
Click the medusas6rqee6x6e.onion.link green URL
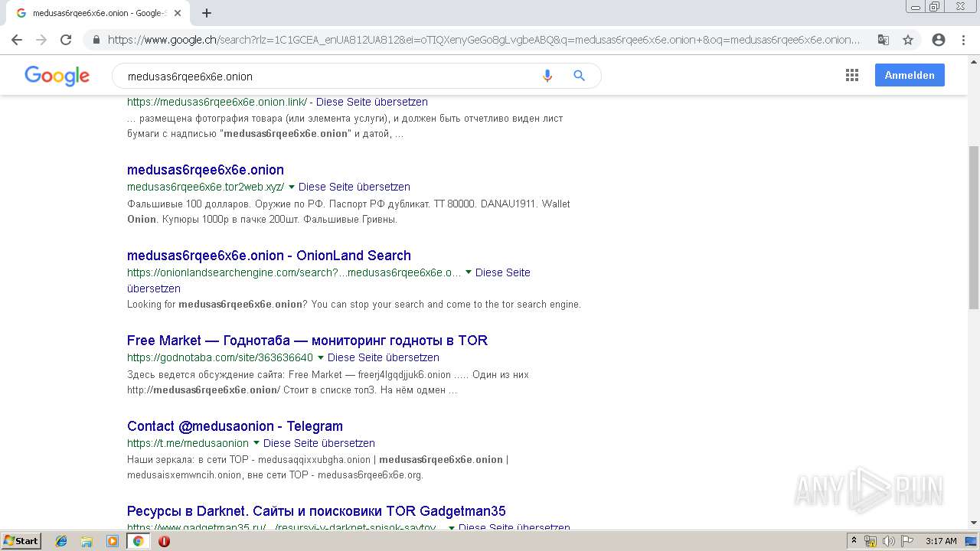coord(217,102)
